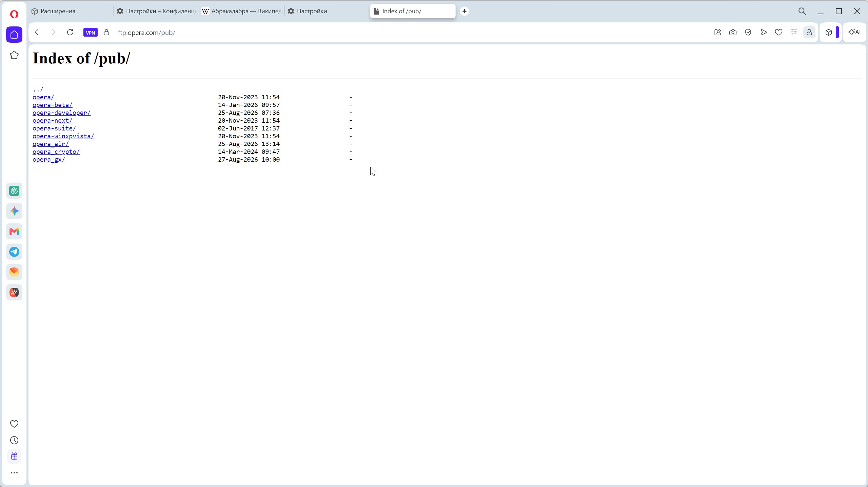Go forward to the next page
Screen dimensions: 868x487
tap(53, 32)
